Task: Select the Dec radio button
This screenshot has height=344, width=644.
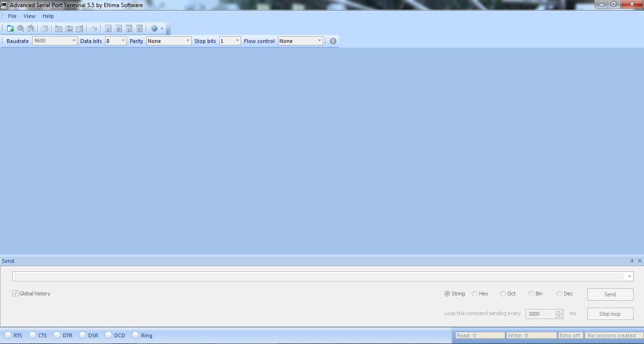Action: tap(560, 294)
